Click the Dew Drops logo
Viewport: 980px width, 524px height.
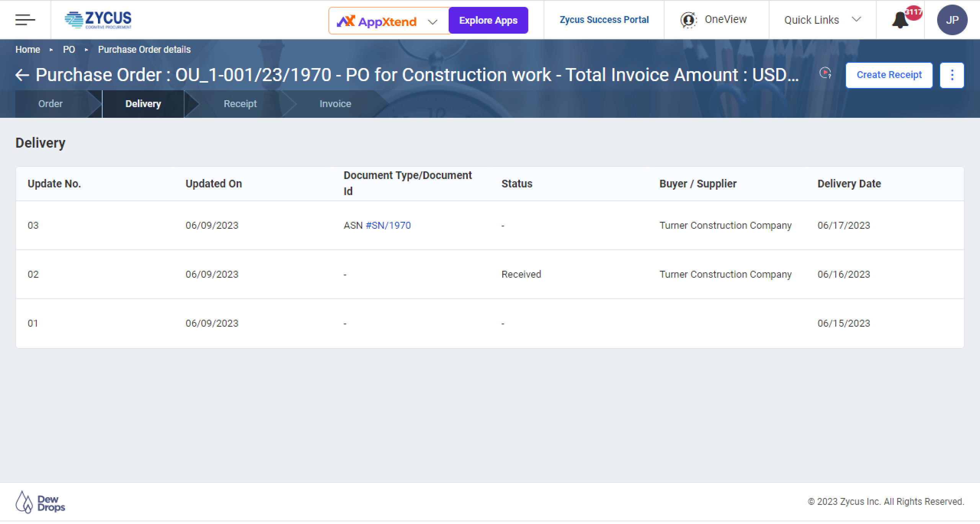40,502
